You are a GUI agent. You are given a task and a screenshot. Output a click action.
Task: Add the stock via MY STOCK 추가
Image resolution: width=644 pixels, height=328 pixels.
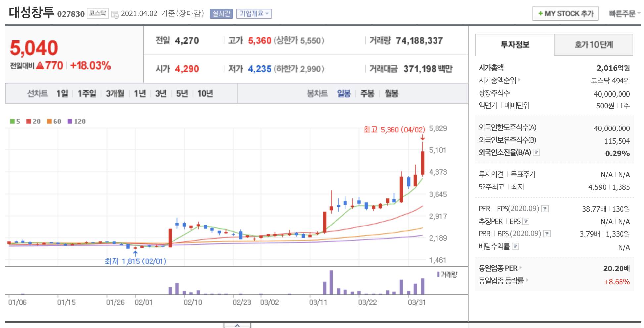point(566,14)
